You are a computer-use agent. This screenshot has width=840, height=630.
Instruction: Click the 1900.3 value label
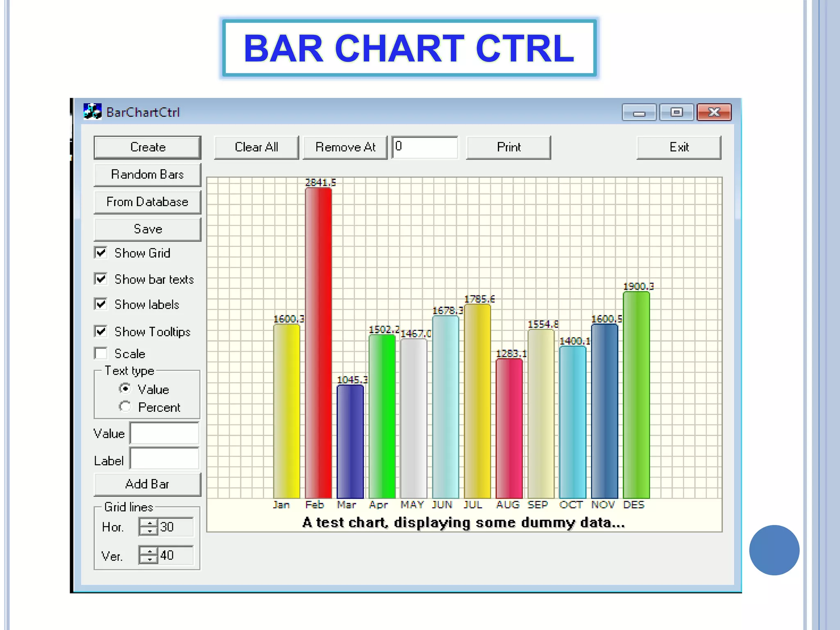639,287
